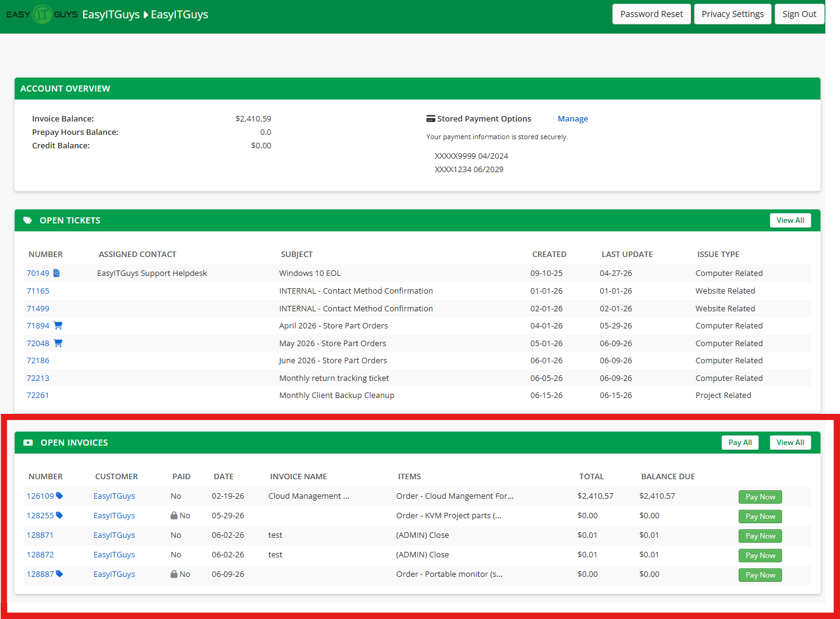Click EasyITGuys customer link for invoice 128887

pyautogui.click(x=114, y=574)
